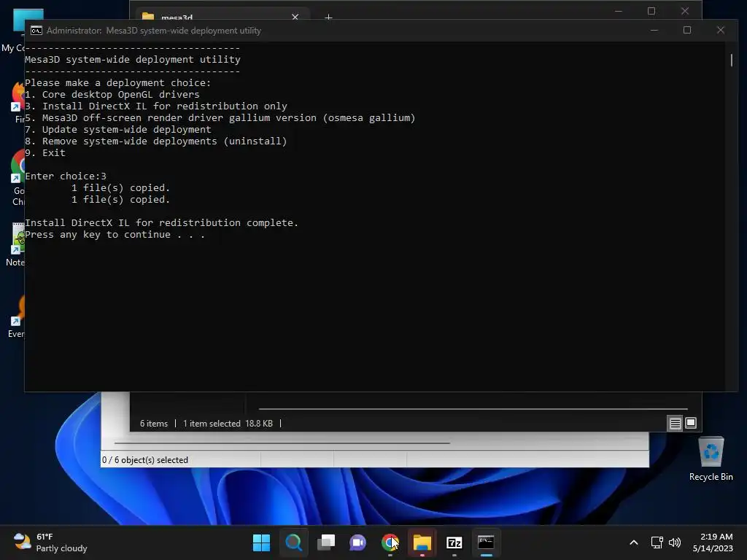Select the command prompt taskbar icon
The image size is (747, 560).
pyautogui.click(x=486, y=542)
